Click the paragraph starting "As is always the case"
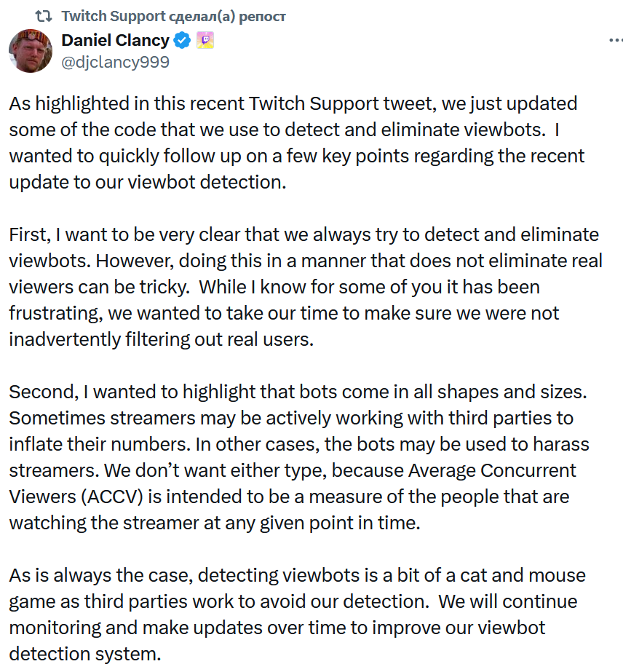 click(x=298, y=614)
